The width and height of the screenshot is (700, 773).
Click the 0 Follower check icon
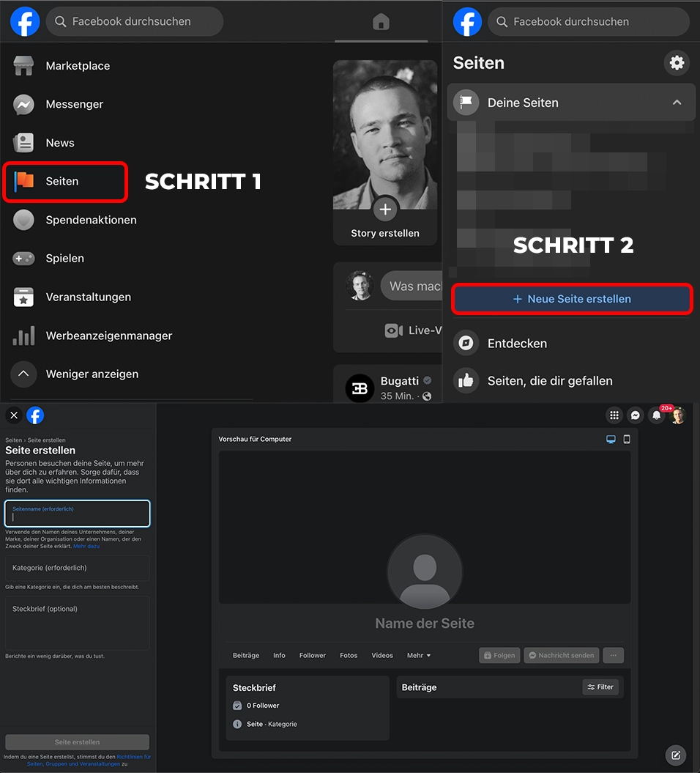coord(237,706)
